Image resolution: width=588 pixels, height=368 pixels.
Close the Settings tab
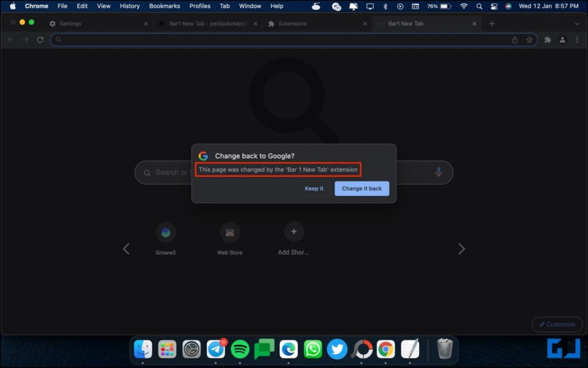click(146, 24)
